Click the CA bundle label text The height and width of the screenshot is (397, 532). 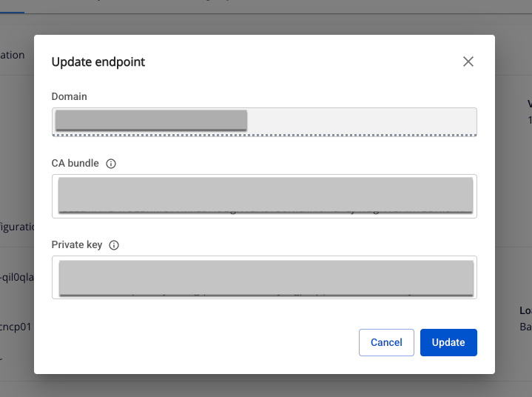(75, 164)
